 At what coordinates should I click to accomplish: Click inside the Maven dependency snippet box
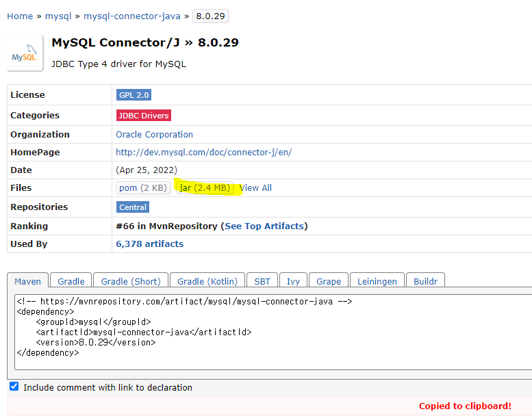pyautogui.click(x=273, y=332)
